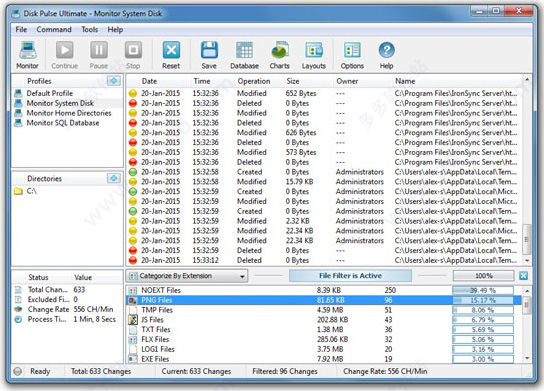Select the Monitor System Disk profile
The width and height of the screenshot is (544, 391).
60,103
